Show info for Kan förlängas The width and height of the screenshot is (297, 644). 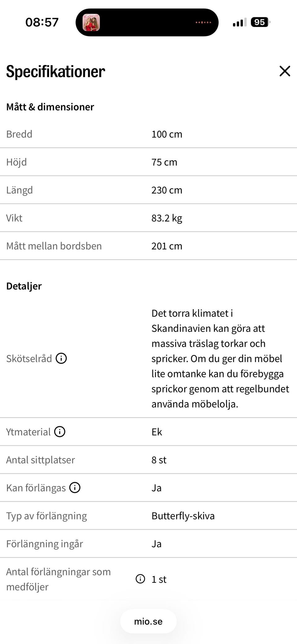pos(75,487)
